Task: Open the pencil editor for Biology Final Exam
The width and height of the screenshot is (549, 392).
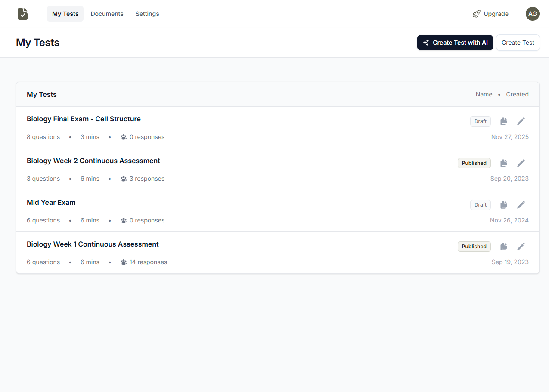Action: [x=521, y=121]
